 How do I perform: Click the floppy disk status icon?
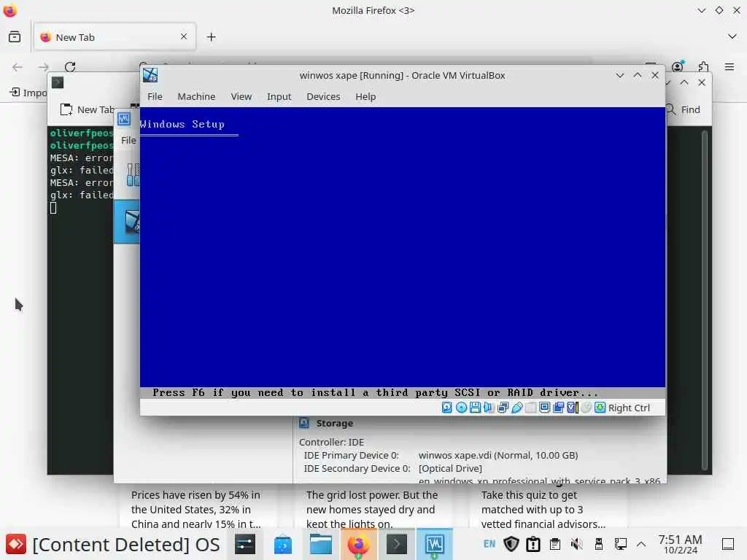(475, 408)
